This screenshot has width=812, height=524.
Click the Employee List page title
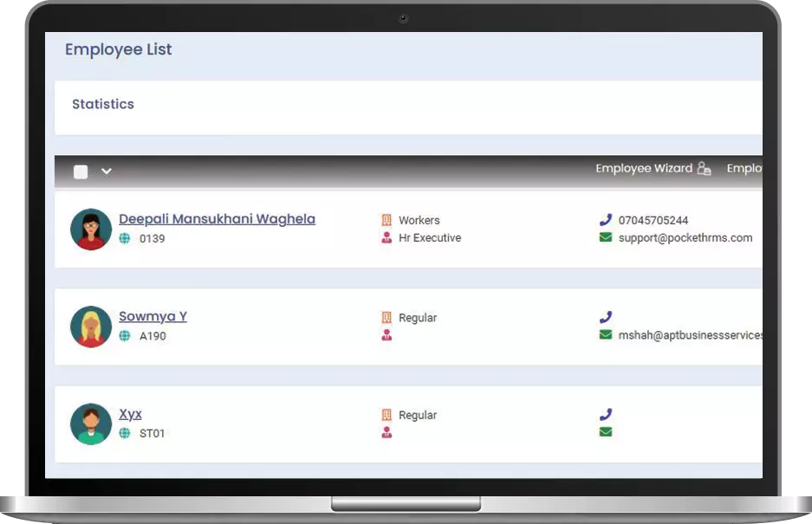119,49
